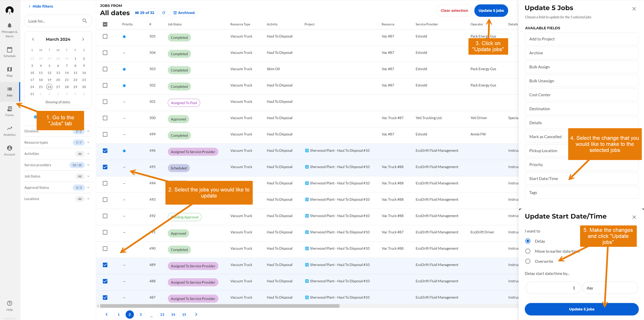
Task: Expand the Divisions filter
Action: point(88,131)
